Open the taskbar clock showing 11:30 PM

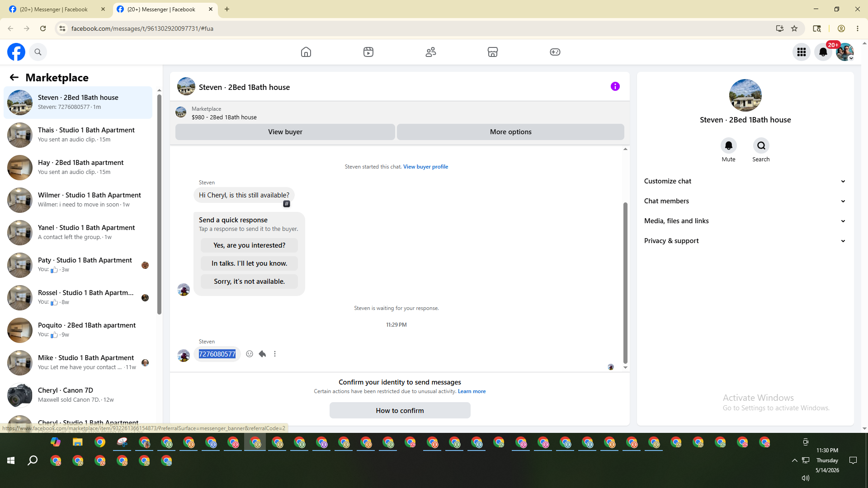pyautogui.click(x=827, y=460)
